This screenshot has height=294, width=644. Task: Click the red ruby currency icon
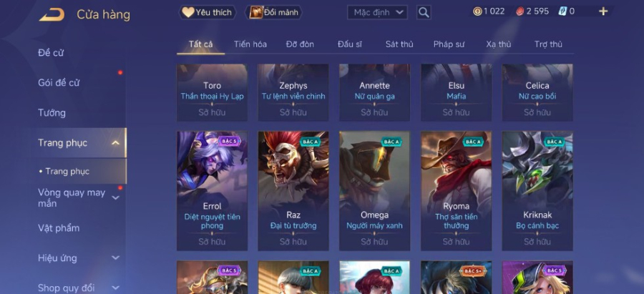point(520,11)
